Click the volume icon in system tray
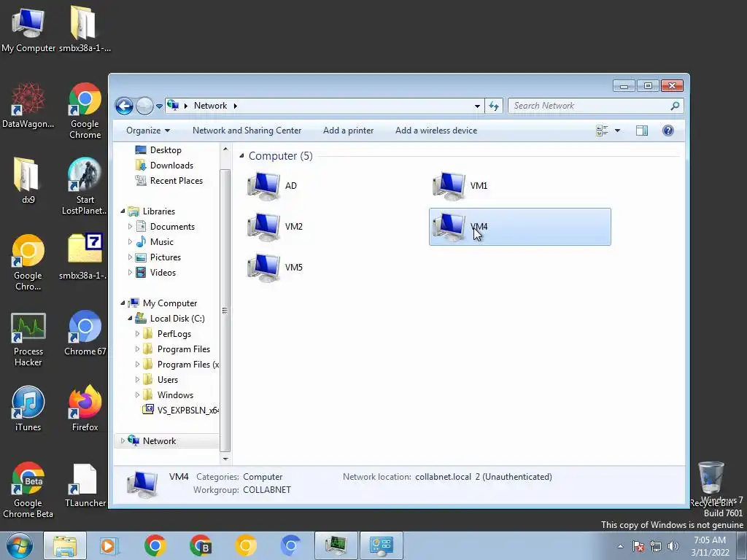 point(673,546)
